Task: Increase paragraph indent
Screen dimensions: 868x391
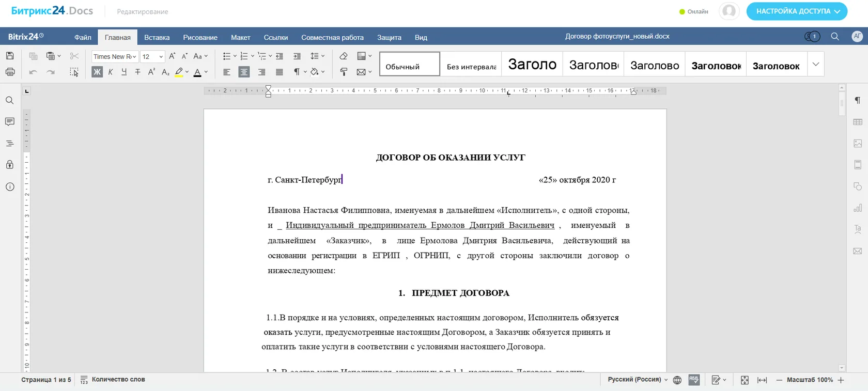Action: point(297,56)
